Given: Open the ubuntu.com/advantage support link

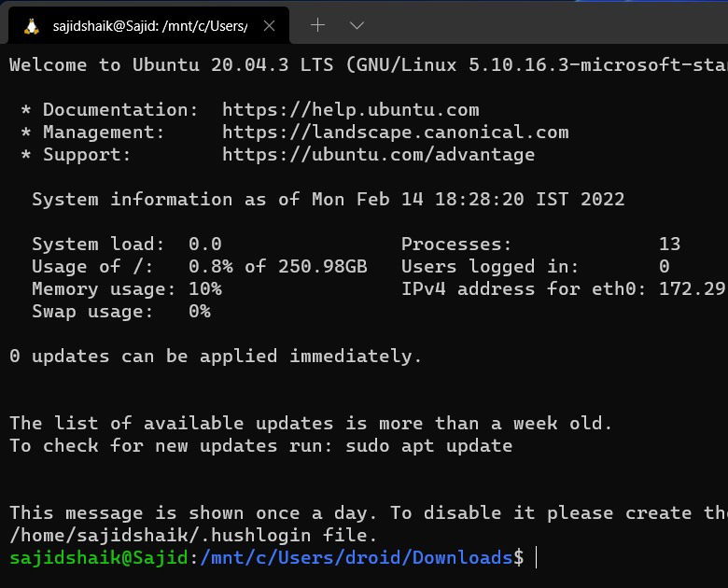Looking at the screenshot, I should 378,155.
